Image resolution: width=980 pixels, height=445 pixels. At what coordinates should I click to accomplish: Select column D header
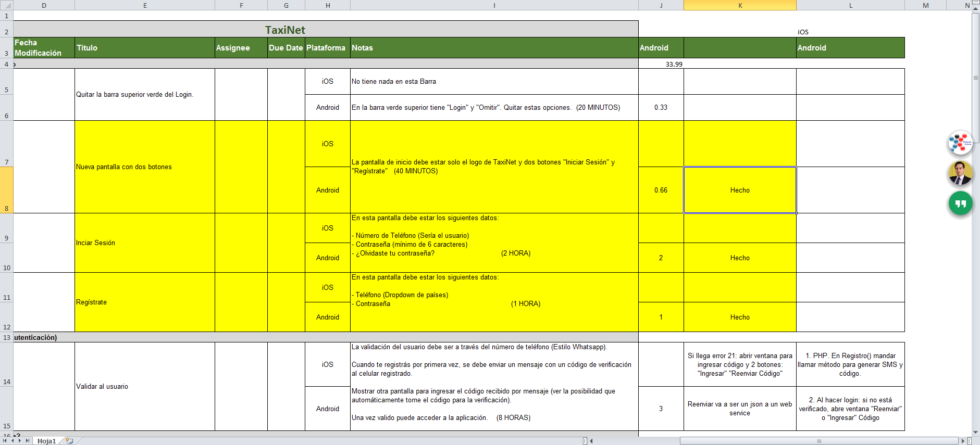44,5
